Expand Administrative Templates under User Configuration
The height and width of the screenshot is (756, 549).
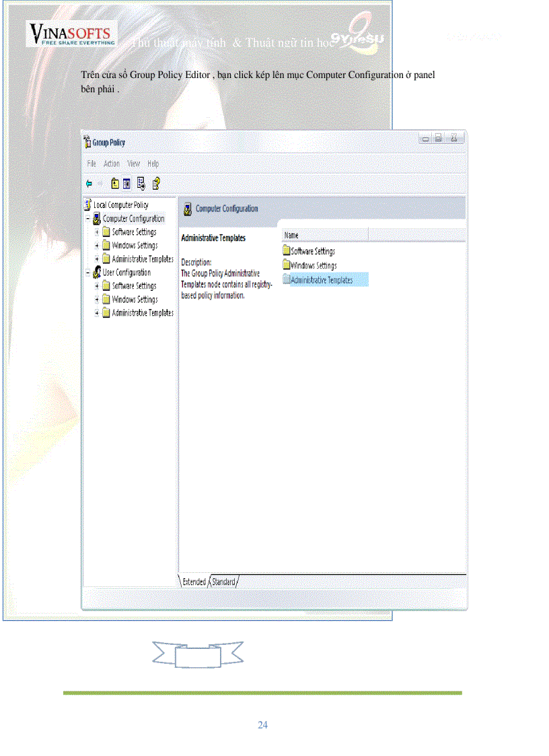(x=97, y=313)
